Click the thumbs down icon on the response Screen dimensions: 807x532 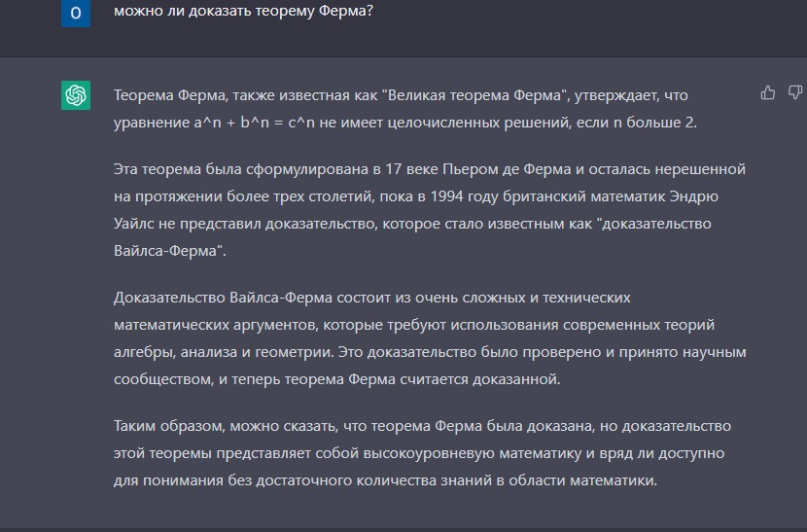[794, 92]
